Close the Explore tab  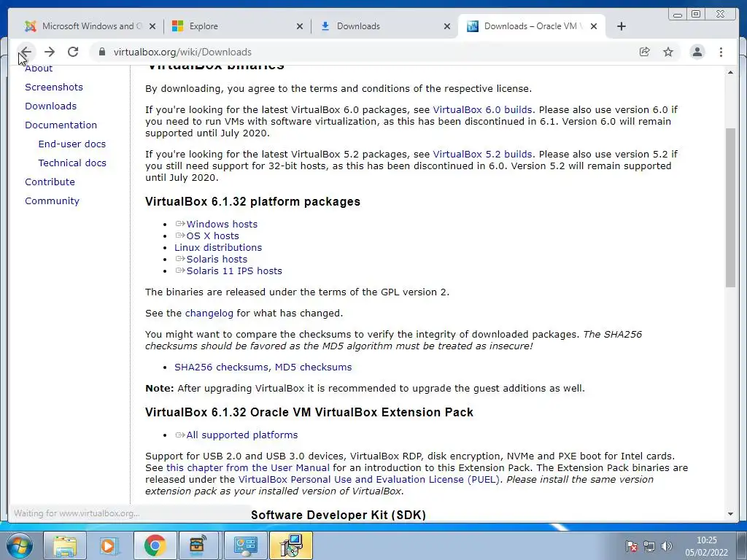point(300,26)
